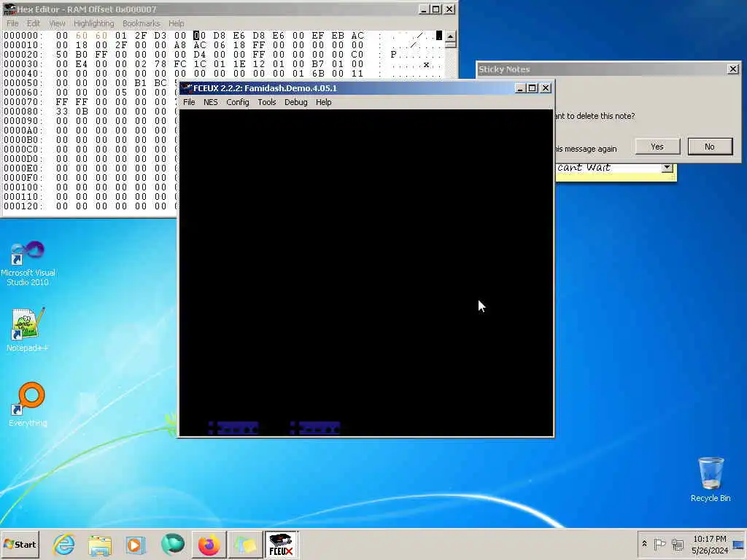Click byte D3 in row 000000

160,36
